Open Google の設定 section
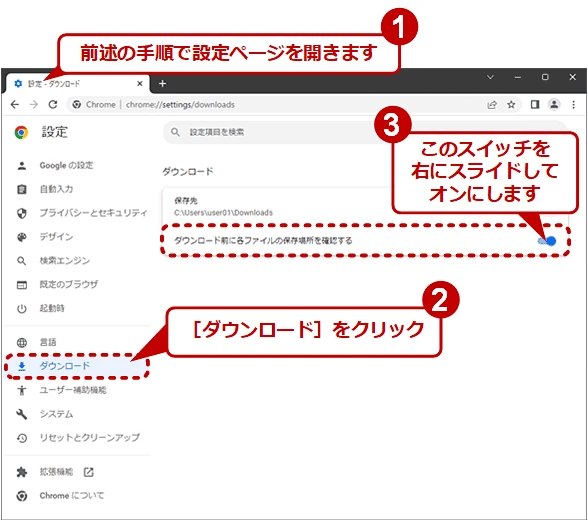Image resolution: width=588 pixels, height=521 pixels. pos(77,165)
